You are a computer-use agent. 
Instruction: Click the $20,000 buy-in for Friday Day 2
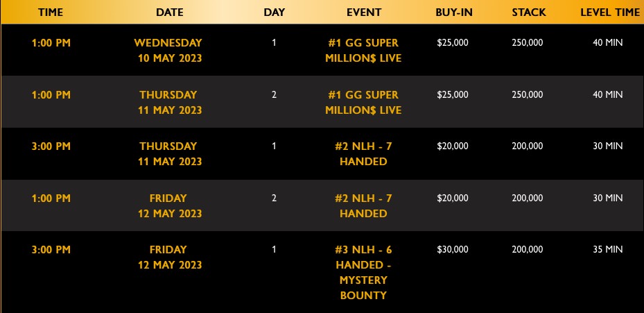pyautogui.click(x=453, y=198)
